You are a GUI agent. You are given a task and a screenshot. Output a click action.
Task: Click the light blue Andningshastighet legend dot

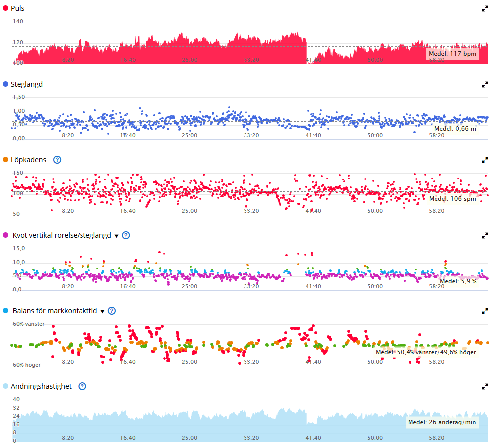(5, 386)
